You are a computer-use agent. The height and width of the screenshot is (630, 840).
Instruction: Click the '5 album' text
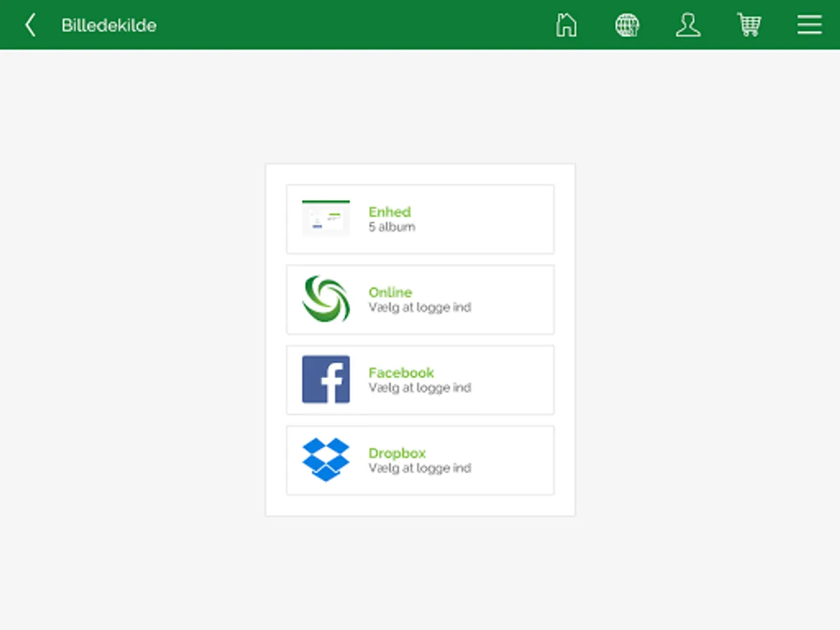pos(392,227)
